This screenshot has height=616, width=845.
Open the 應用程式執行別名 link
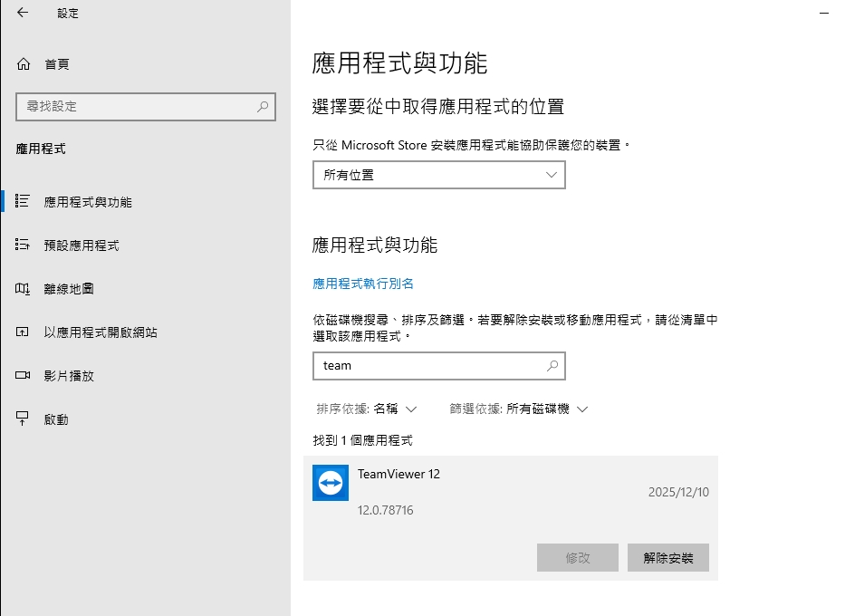[x=363, y=284]
